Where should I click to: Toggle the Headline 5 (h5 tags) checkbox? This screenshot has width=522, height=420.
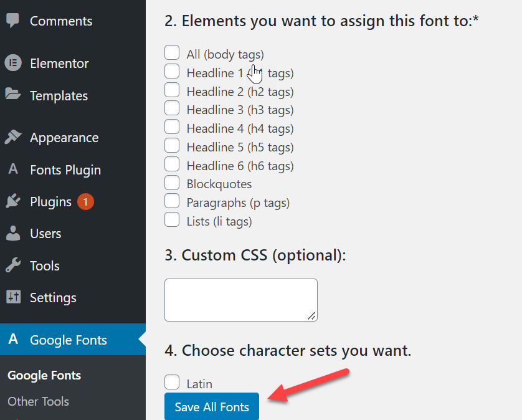click(172, 146)
